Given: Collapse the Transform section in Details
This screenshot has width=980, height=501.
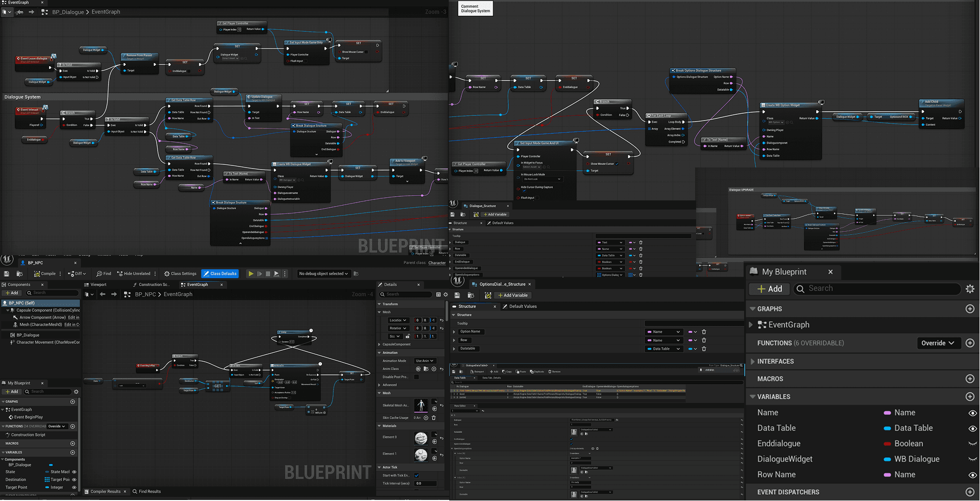Looking at the screenshot, I should tap(379, 304).
